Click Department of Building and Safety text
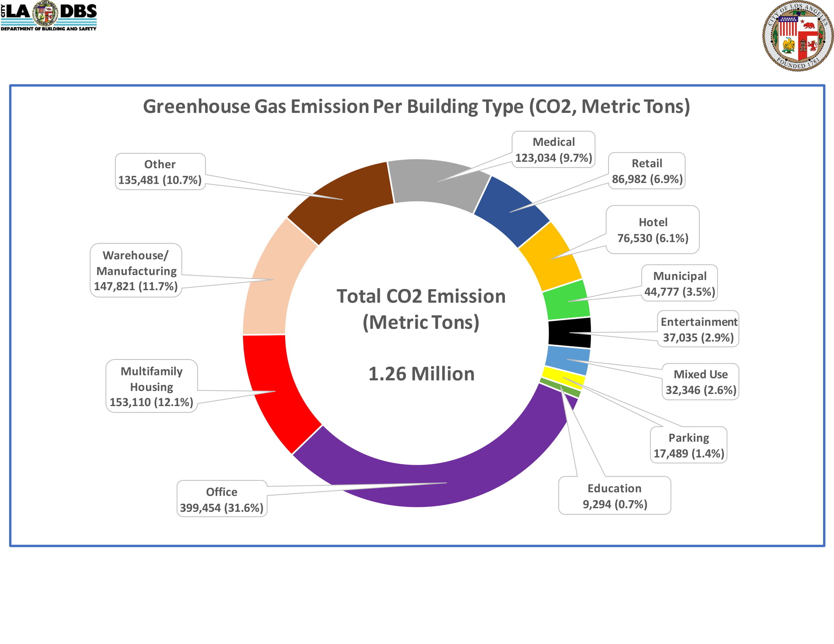 (49, 29)
